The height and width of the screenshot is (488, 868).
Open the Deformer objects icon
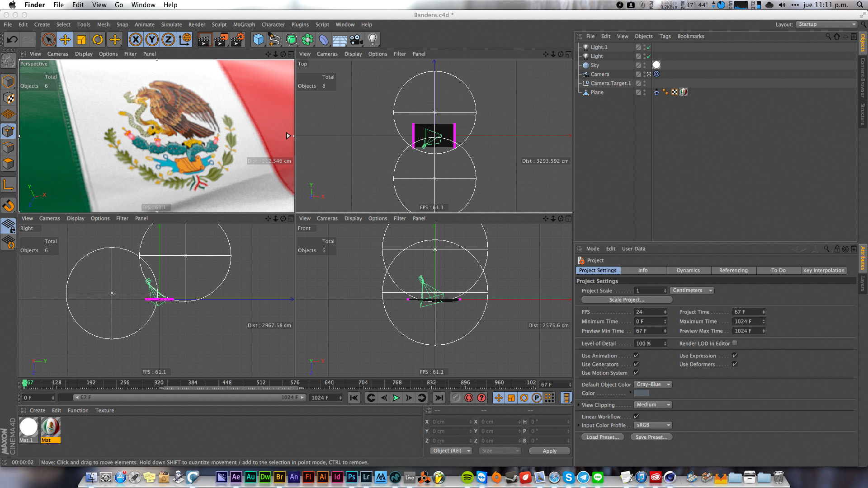click(x=324, y=40)
